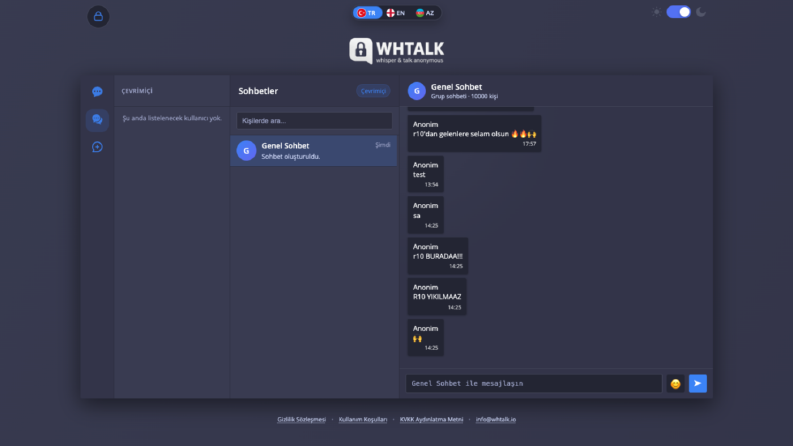This screenshot has width=793, height=446.
Task: Click the "R10 YIKILMAAZ" message
Action: [437, 296]
